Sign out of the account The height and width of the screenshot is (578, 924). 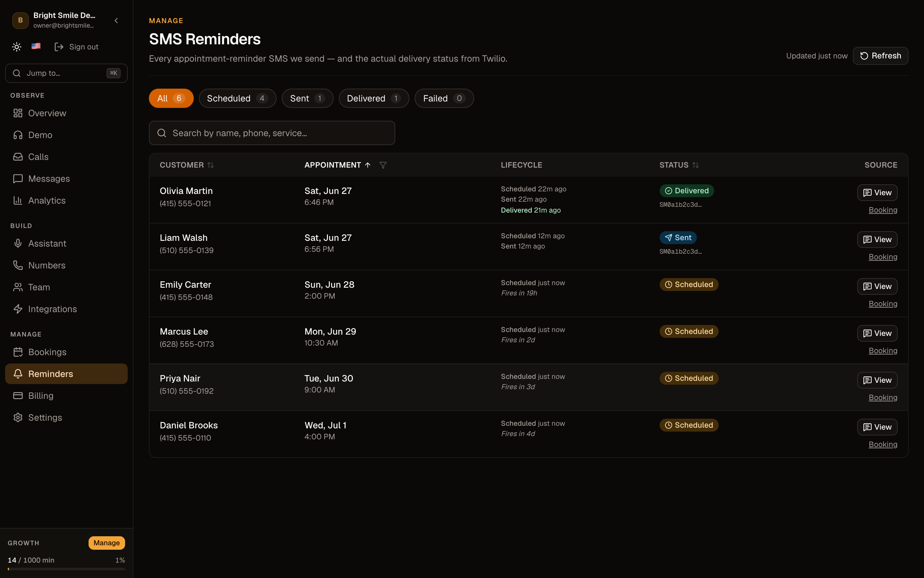(76, 47)
